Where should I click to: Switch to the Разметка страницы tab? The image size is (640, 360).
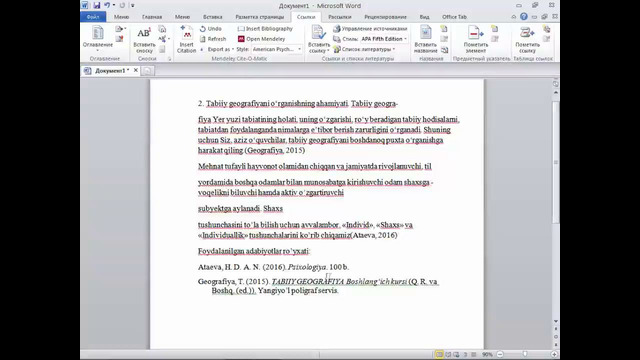pyautogui.click(x=260, y=17)
